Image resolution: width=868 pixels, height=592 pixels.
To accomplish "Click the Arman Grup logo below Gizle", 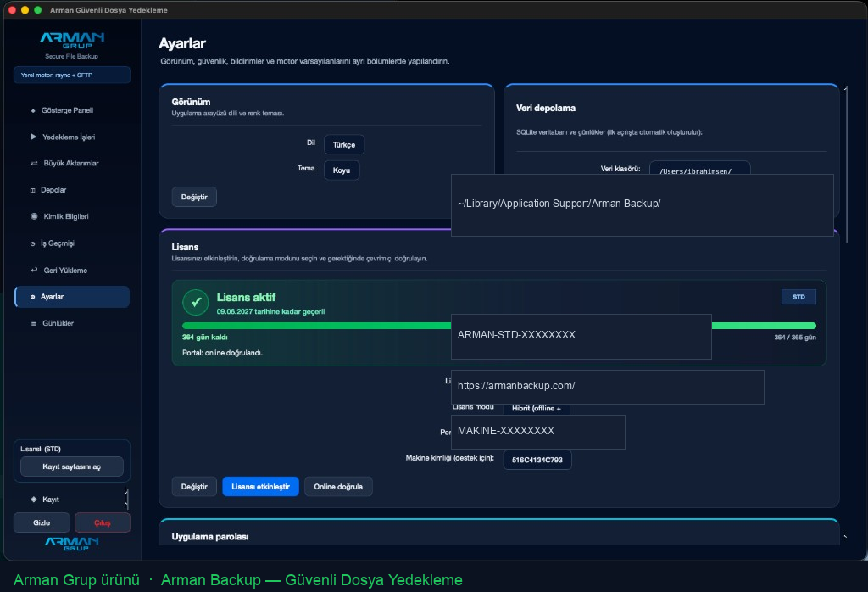I will pyautogui.click(x=72, y=544).
